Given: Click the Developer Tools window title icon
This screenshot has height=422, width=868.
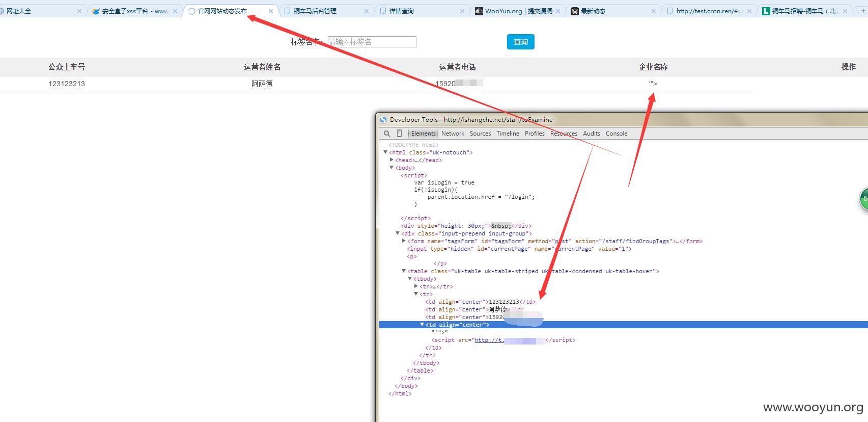Looking at the screenshot, I should coord(383,120).
